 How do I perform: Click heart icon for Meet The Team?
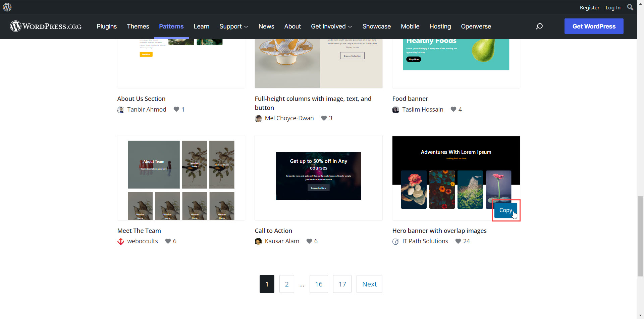[x=168, y=241]
